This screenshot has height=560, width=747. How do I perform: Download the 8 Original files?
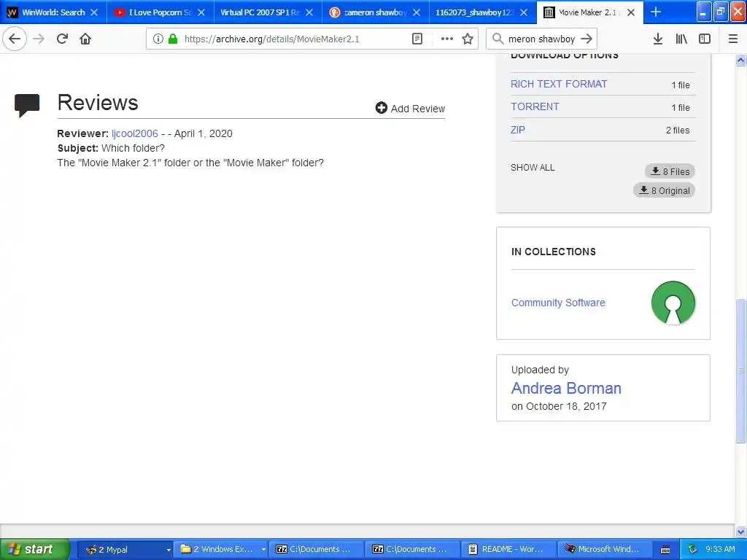tap(664, 190)
